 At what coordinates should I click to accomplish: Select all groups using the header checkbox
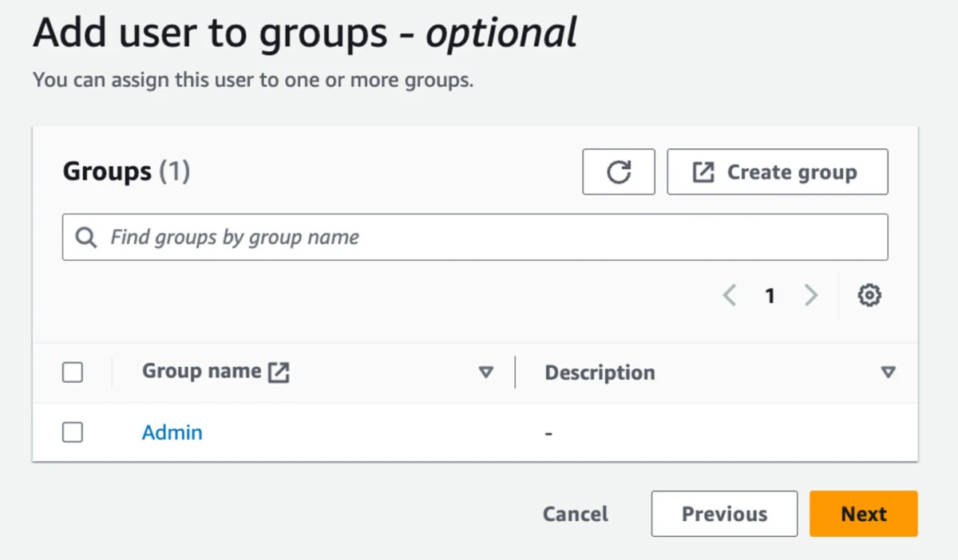click(72, 372)
